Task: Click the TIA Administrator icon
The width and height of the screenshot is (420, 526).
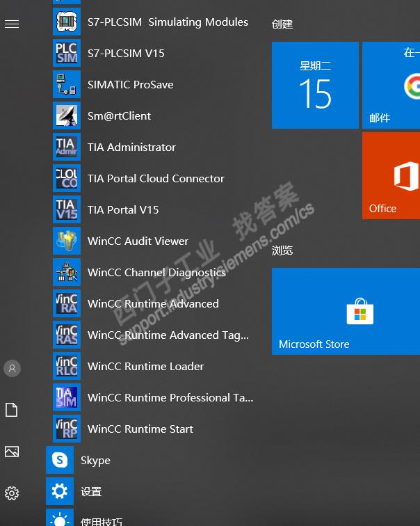Action: [x=67, y=147]
